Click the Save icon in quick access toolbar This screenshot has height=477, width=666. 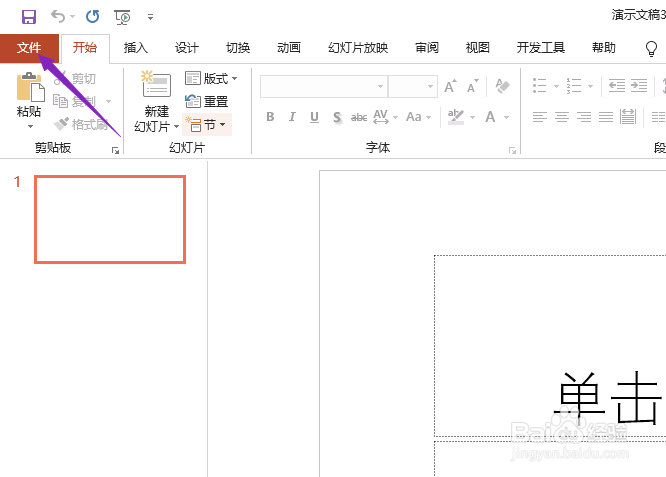tap(29, 17)
